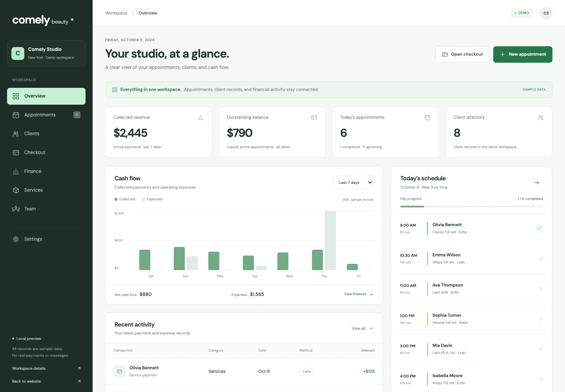Go to Overview in sidebar
Screen dimensions: 565x392
click(x=46, y=96)
